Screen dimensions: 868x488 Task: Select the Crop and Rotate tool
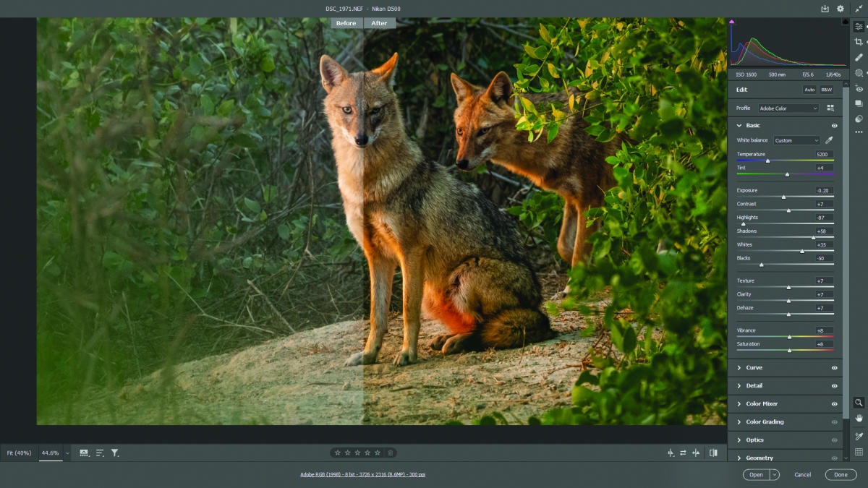tap(859, 42)
